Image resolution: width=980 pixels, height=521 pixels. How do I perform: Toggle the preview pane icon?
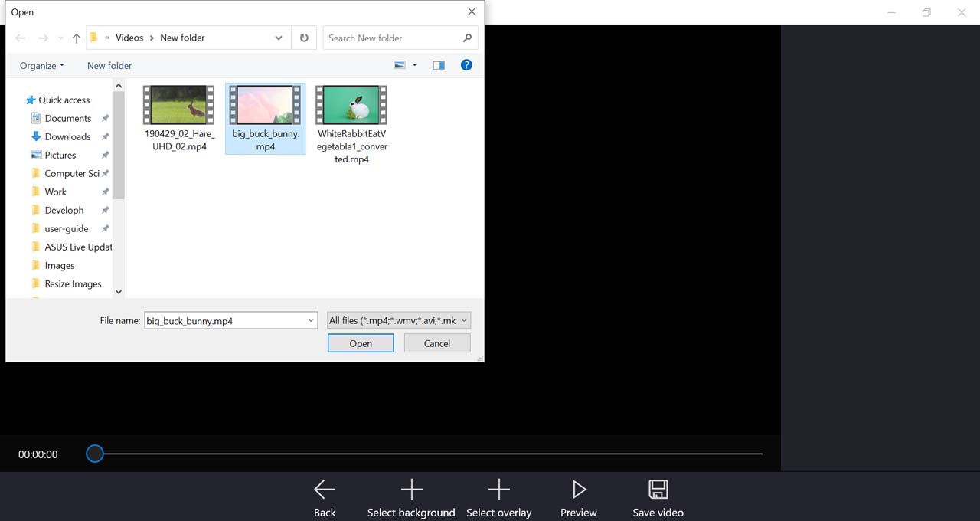[439, 65]
